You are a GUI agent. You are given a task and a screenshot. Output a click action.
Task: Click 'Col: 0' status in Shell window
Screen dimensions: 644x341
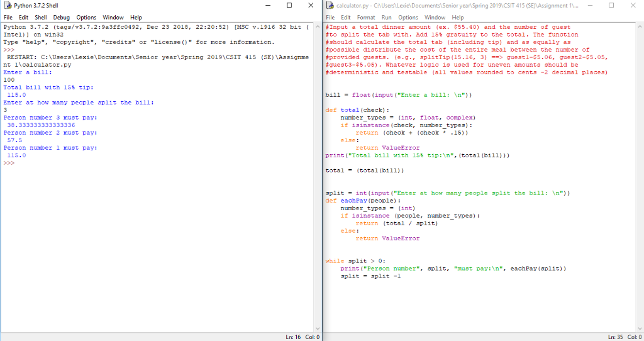(x=312, y=337)
